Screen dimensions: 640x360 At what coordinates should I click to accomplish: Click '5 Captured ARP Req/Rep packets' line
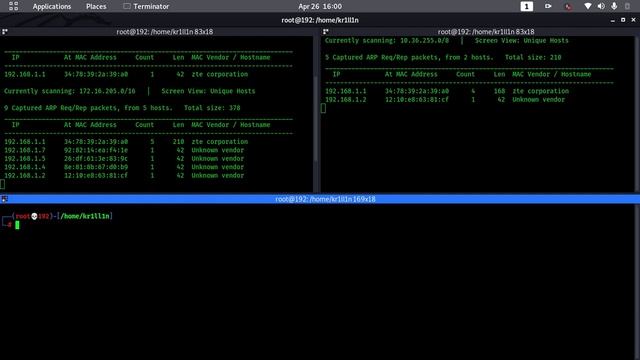443,58
